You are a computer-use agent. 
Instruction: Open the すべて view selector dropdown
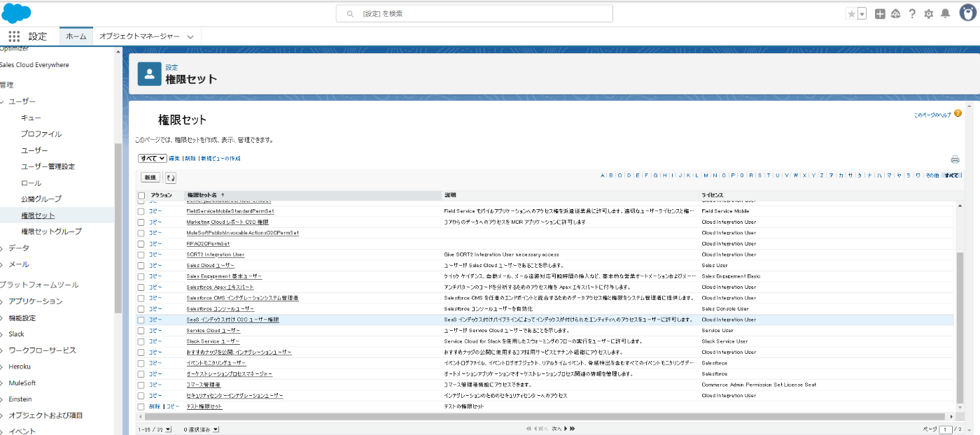click(x=153, y=159)
